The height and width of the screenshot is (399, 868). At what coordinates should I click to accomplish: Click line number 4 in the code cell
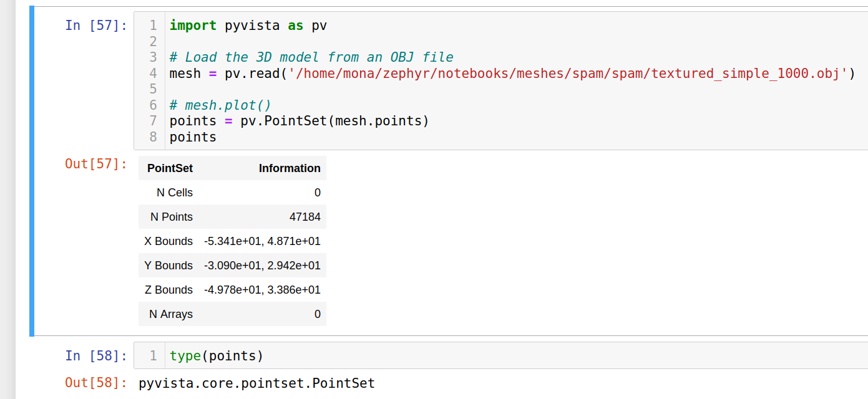click(153, 73)
